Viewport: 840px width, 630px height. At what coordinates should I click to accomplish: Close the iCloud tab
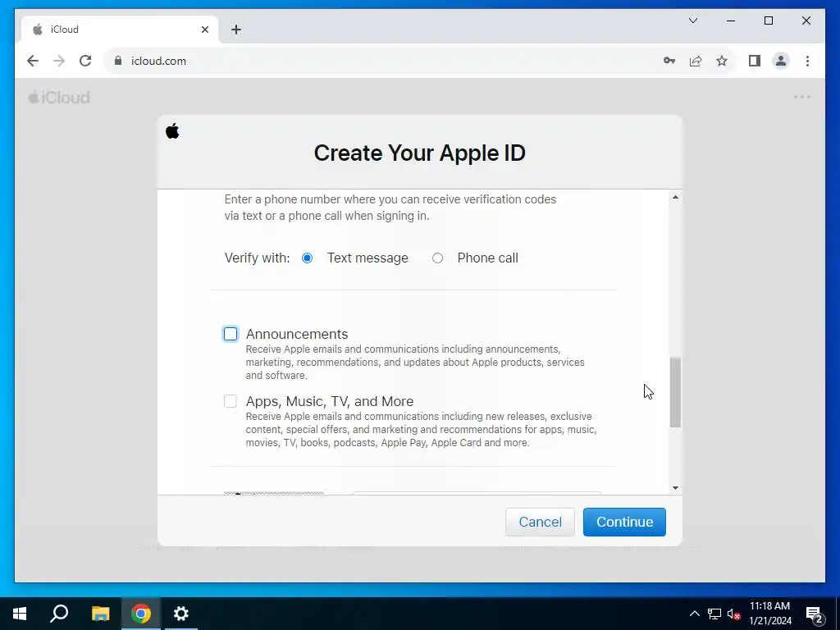click(x=204, y=30)
